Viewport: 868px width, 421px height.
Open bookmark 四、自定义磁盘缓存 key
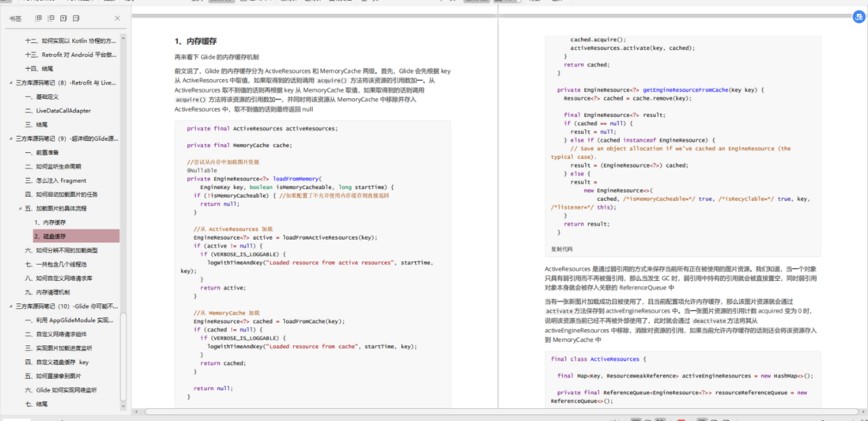pyautogui.click(x=56, y=362)
